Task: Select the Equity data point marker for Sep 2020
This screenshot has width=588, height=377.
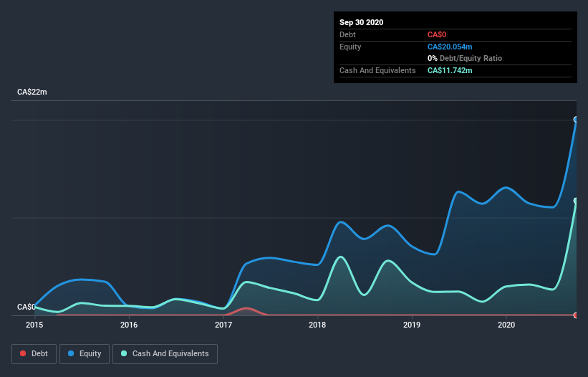Action: 576,120
